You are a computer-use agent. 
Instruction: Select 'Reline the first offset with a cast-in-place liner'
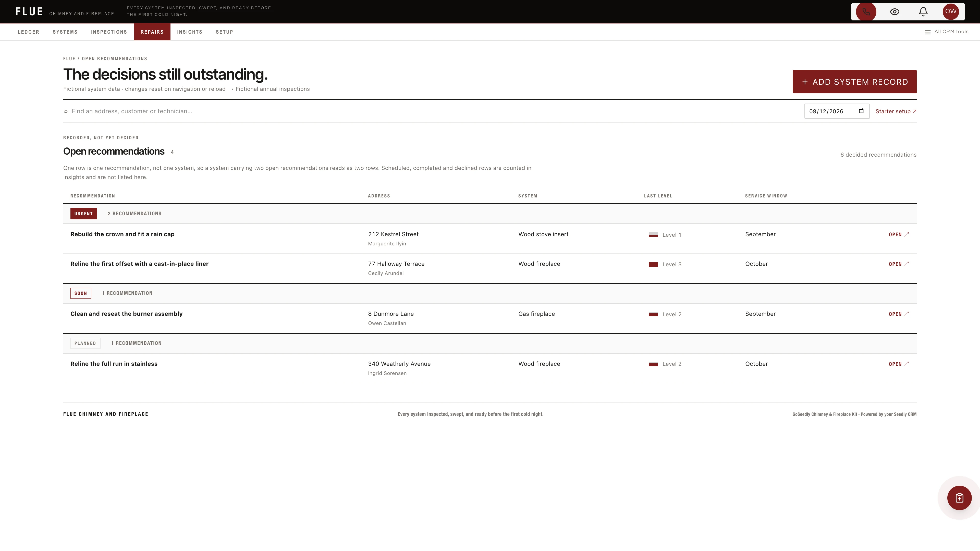click(139, 264)
